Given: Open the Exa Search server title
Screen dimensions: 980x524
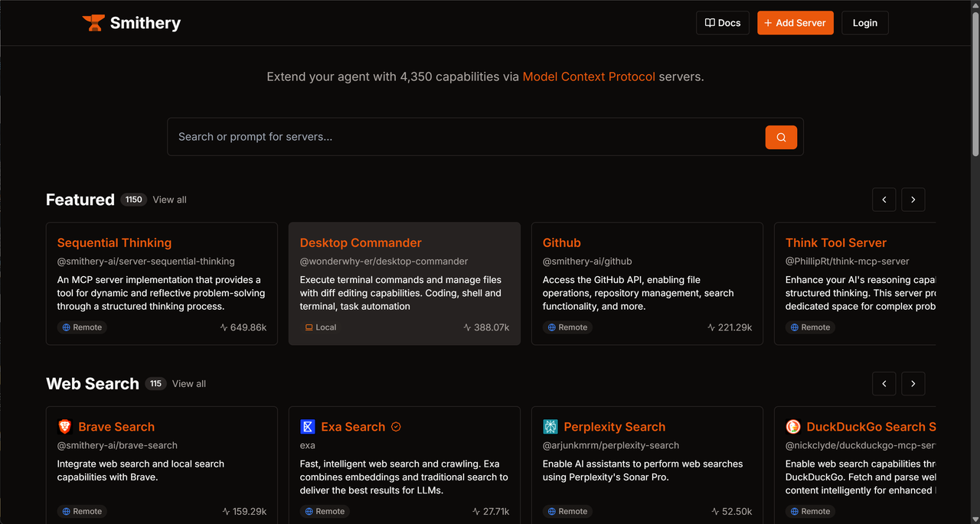Looking at the screenshot, I should (353, 427).
